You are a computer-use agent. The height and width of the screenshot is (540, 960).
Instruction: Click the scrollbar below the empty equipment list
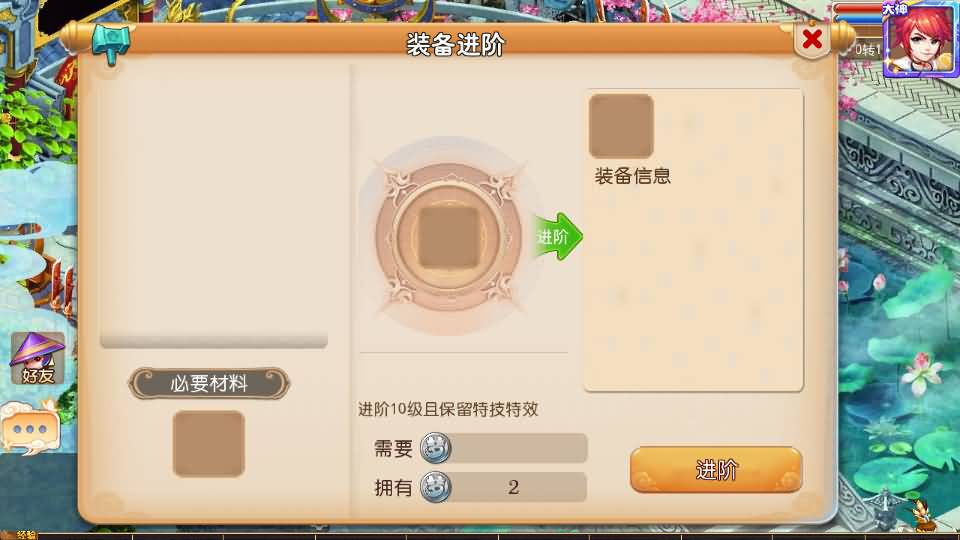point(214,340)
